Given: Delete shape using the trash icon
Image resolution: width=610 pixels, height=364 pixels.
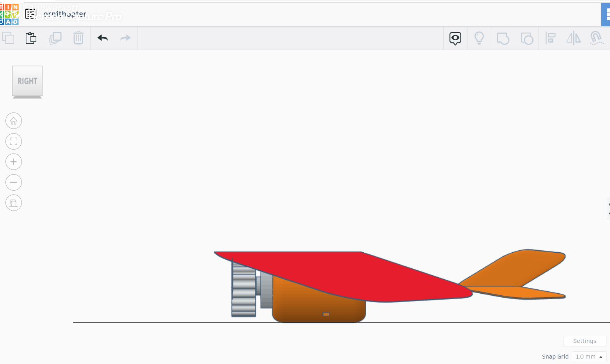Looking at the screenshot, I should point(78,38).
